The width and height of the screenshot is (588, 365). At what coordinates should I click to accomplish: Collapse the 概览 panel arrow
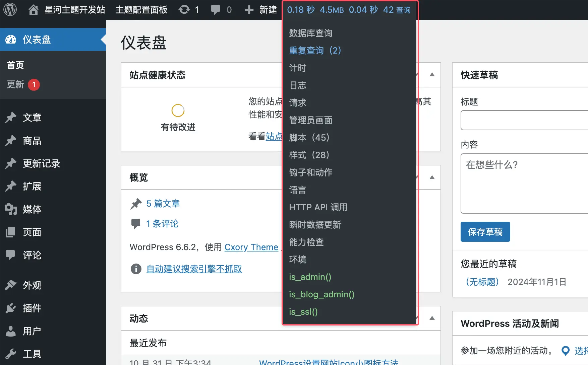pos(432,177)
